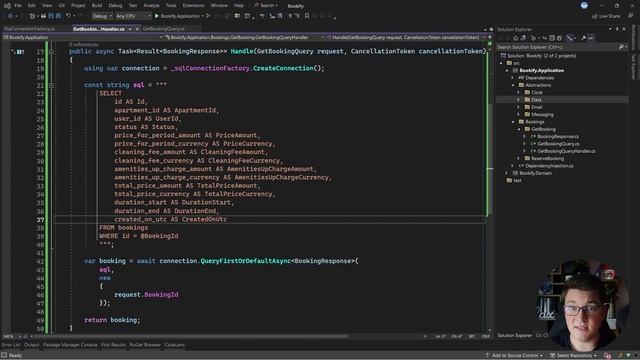Collapse the Abstractions folder
Image resolution: width=640 pixels, height=360 pixels.
[513, 85]
